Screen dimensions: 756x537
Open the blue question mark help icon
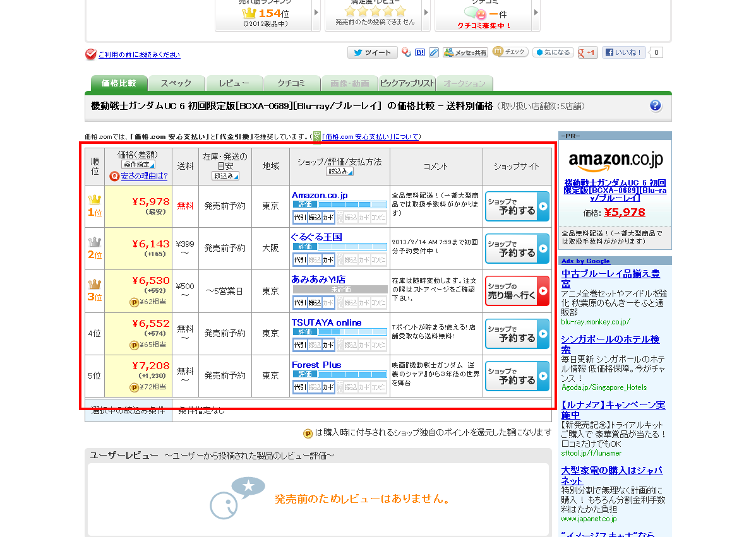point(655,105)
